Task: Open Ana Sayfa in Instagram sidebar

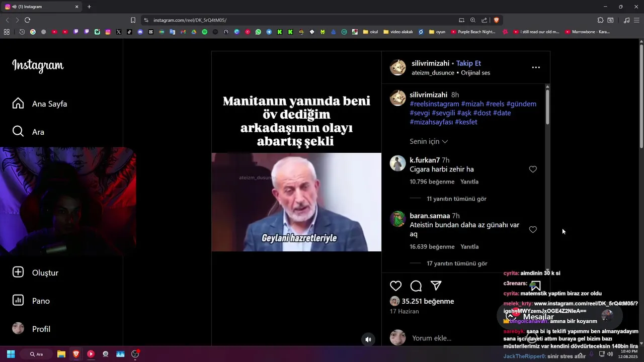Action: pyautogui.click(x=40, y=104)
